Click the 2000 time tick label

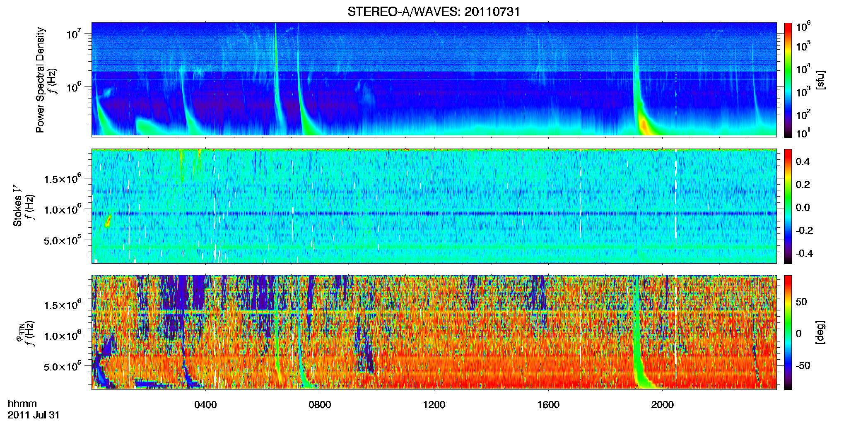coord(662,405)
